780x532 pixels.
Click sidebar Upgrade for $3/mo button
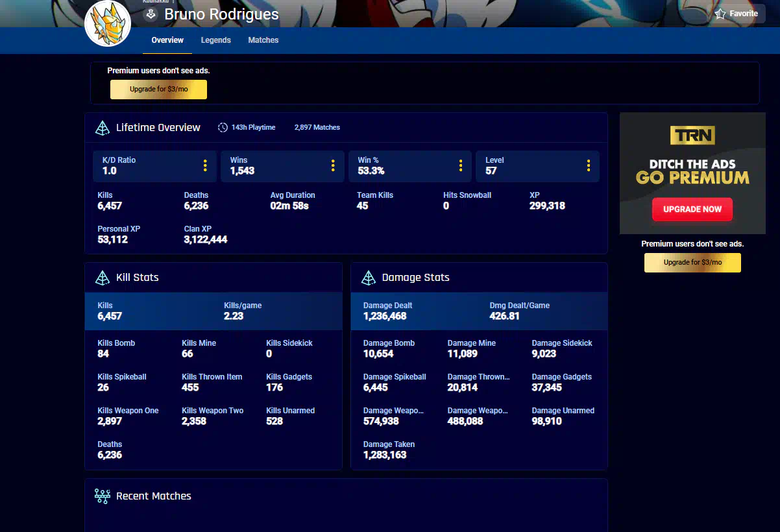tap(692, 263)
